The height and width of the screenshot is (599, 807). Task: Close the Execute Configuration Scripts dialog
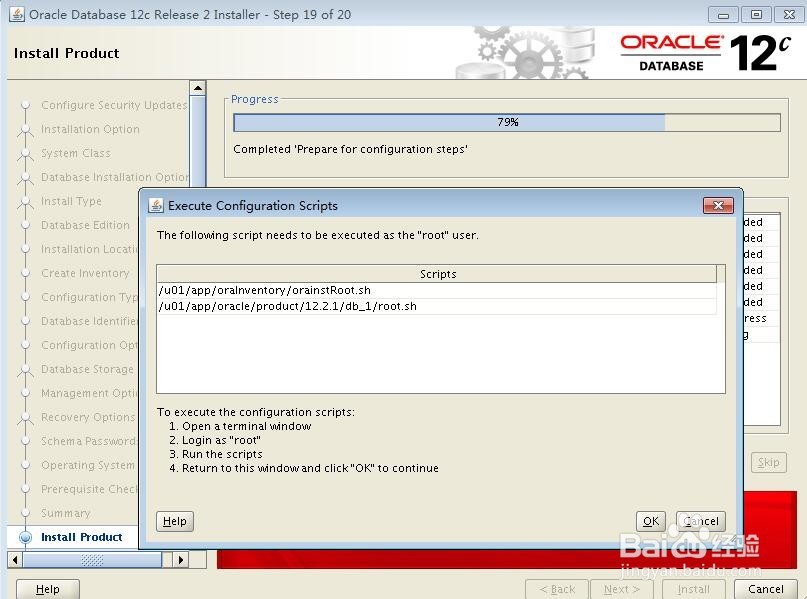(x=718, y=205)
